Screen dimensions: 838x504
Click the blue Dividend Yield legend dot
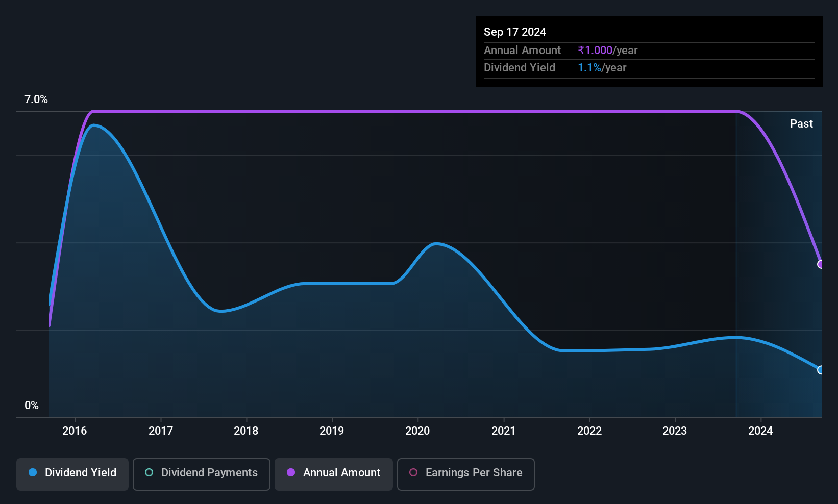pos(33,472)
